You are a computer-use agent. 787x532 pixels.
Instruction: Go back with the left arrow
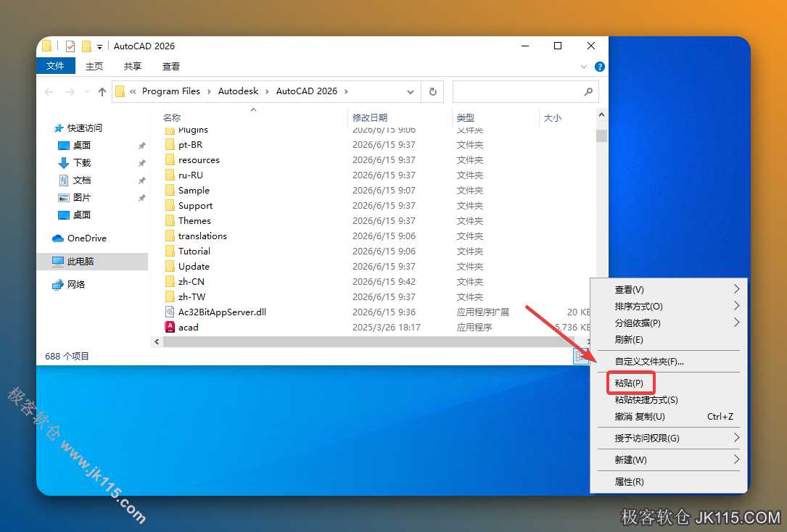pos(49,92)
